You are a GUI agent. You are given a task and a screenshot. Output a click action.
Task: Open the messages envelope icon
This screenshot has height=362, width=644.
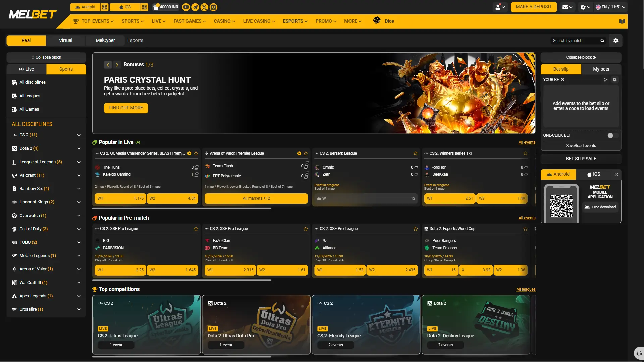click(567, 7)
